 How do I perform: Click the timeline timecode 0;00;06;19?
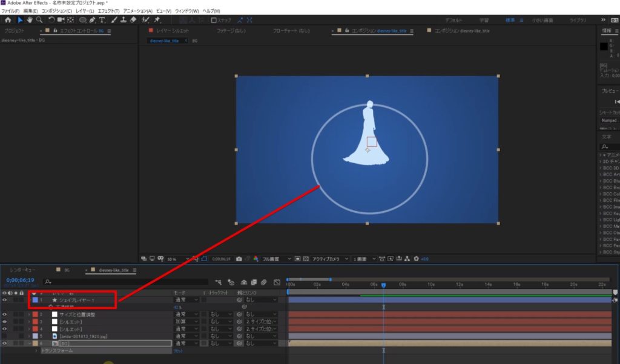pos(20,281)
